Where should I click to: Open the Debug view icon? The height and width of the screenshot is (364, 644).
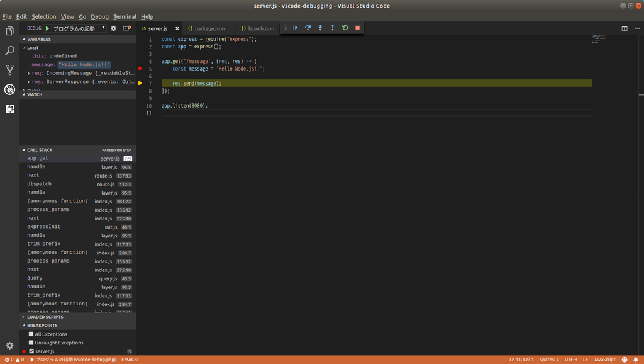point(9,89)
